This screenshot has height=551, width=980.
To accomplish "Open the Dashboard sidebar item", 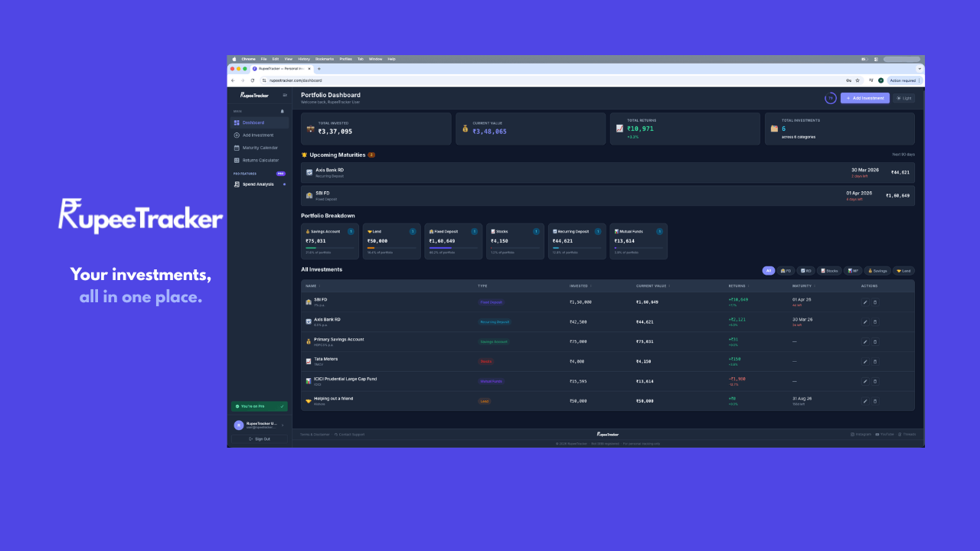I will point(260,122).
